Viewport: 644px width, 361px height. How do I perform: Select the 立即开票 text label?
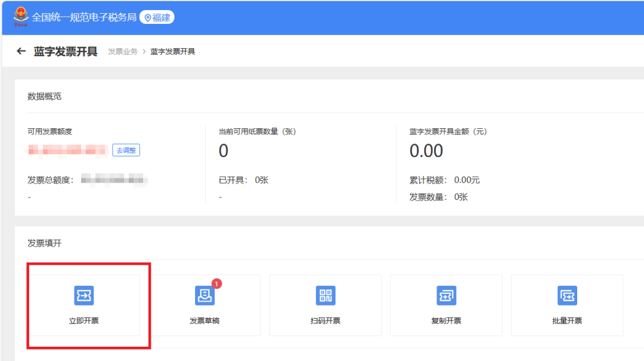tap(83, 321)
